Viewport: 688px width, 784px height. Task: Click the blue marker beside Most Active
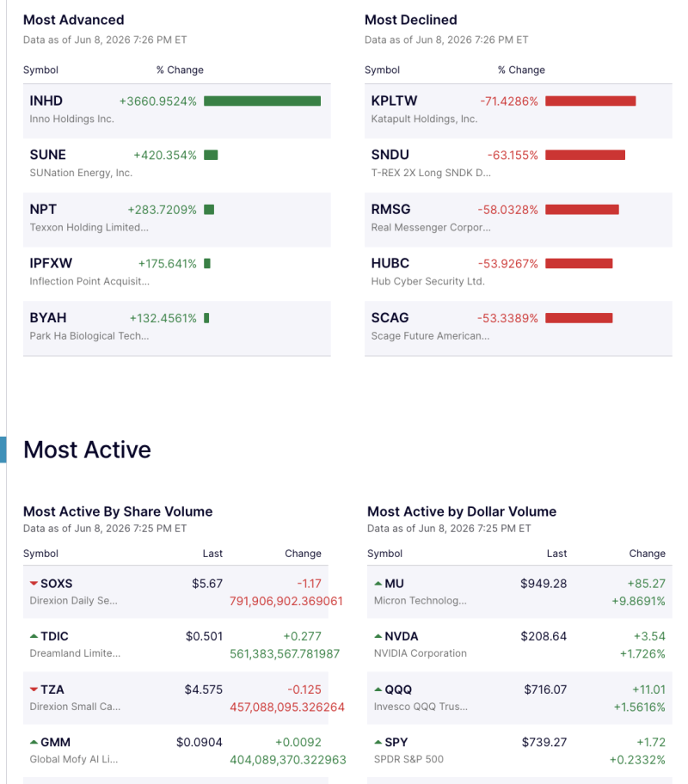point(3,450)
